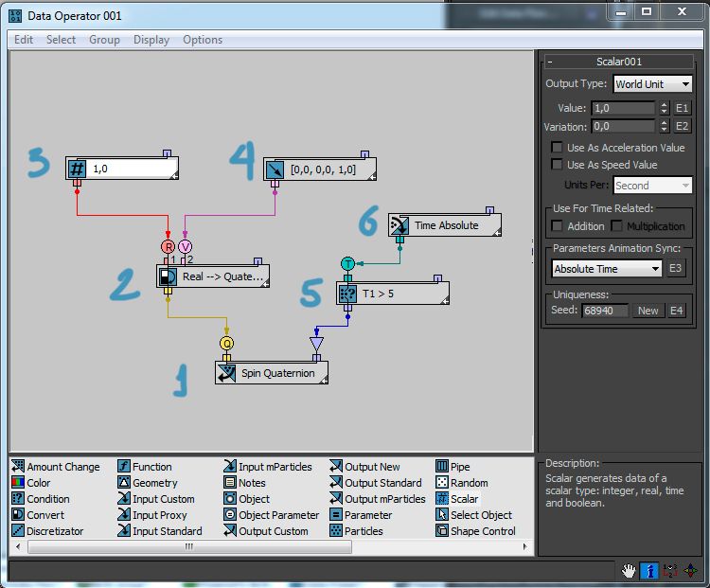Image resolution: width=710 pixels, height=588 pixels.
Task: Choose the Condition sub-operator icon
Action: pyautogui.click(x=18, y=498)
